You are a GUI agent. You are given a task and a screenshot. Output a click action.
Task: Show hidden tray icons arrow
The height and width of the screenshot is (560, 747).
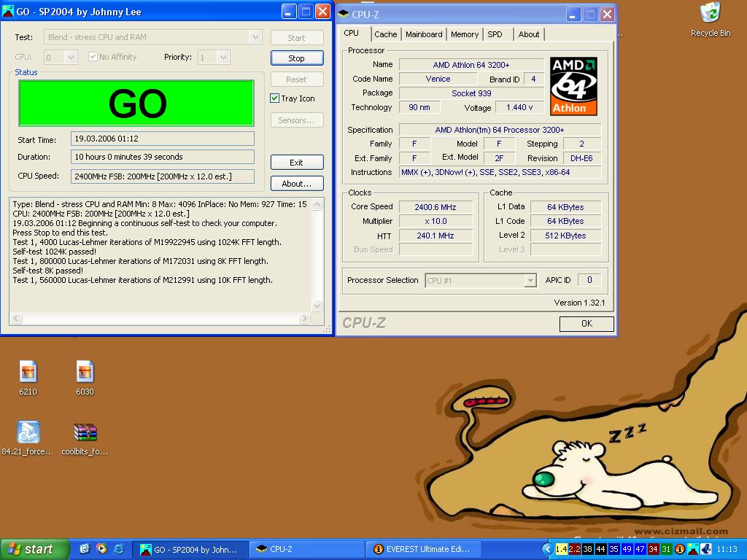click(547, 550)
